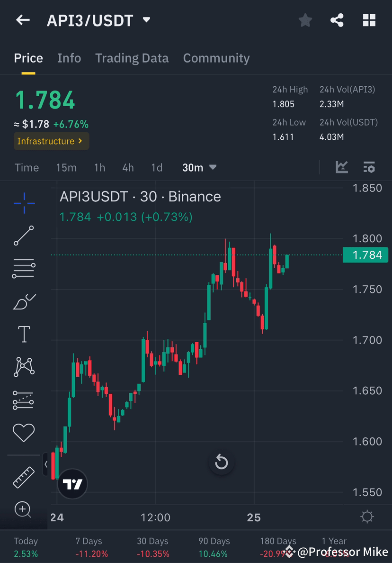
Task: Open the Infrastructure category link
Action: pos(51,141)
